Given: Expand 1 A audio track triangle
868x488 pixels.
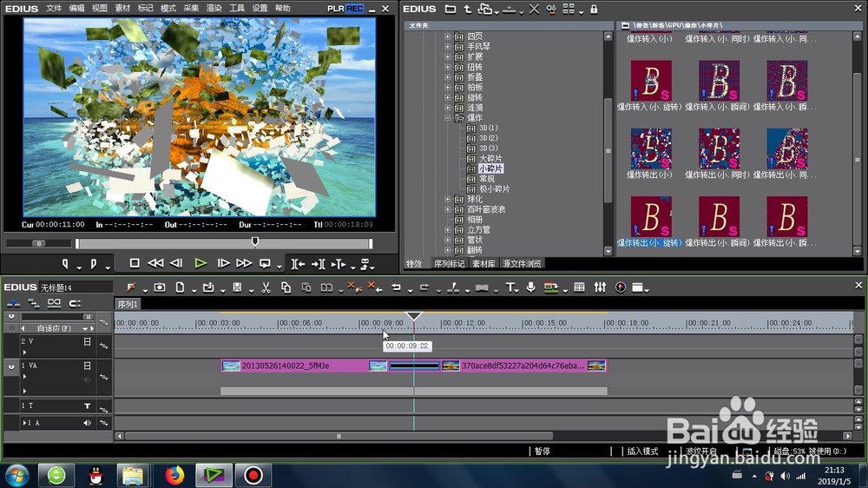Looking at the screenshot, I should click(24, 423).
